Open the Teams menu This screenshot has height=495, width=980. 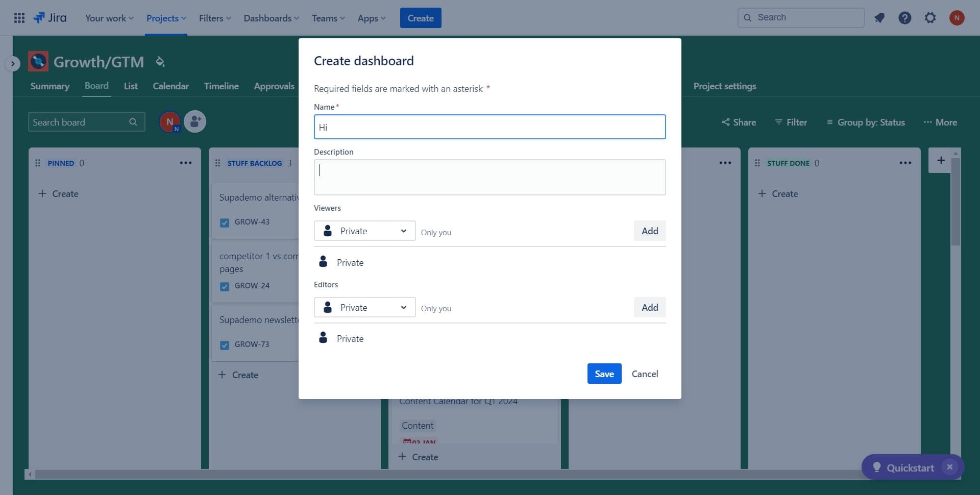click(327, 17)
